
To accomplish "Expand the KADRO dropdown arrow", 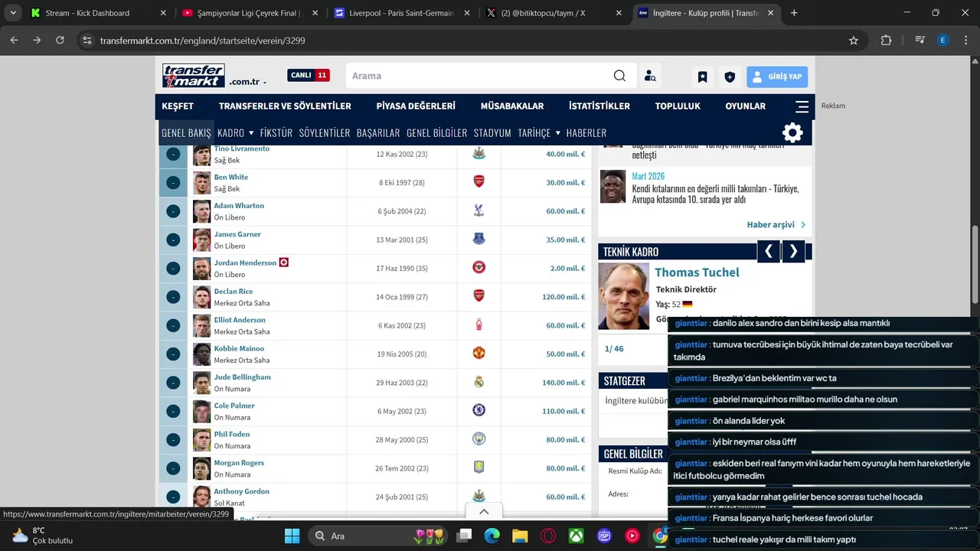I will pyautogui.click(x=251, y=133).
